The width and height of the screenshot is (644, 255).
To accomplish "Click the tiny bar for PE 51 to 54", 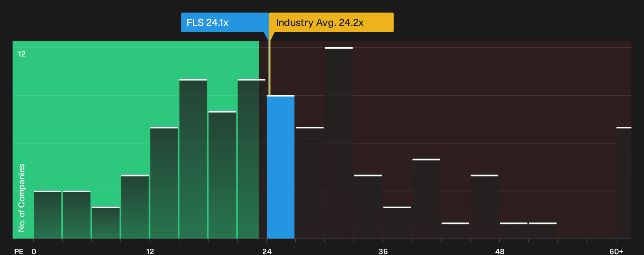I will click(543, 231).
